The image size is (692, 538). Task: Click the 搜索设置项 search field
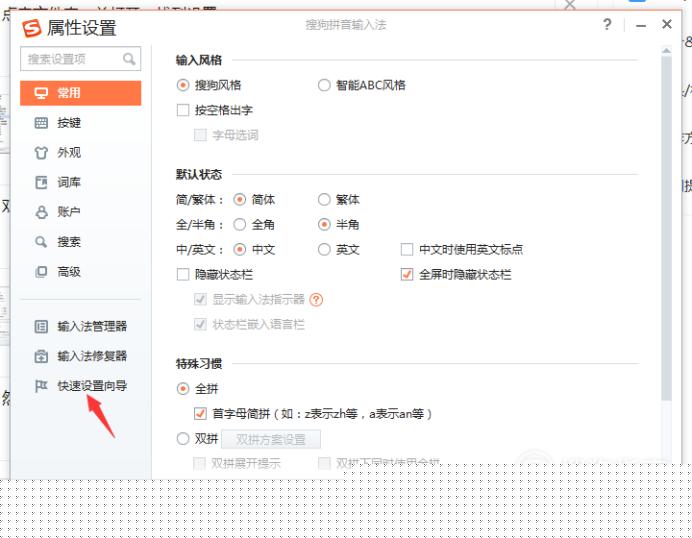click(80, 59)
